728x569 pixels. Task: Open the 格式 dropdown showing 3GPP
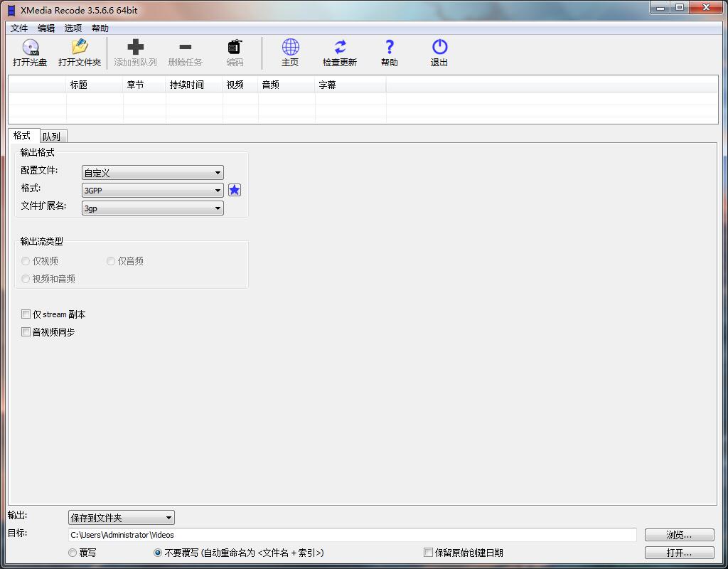[152, 191]
